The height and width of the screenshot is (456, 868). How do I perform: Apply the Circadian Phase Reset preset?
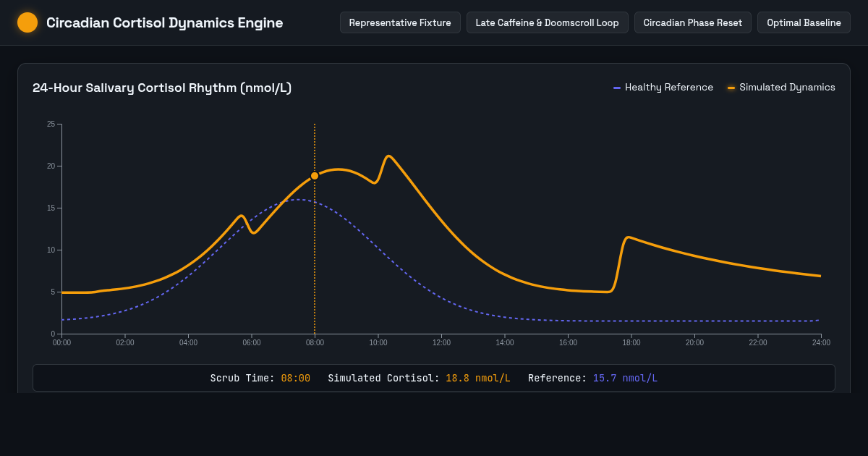(692, 22)
